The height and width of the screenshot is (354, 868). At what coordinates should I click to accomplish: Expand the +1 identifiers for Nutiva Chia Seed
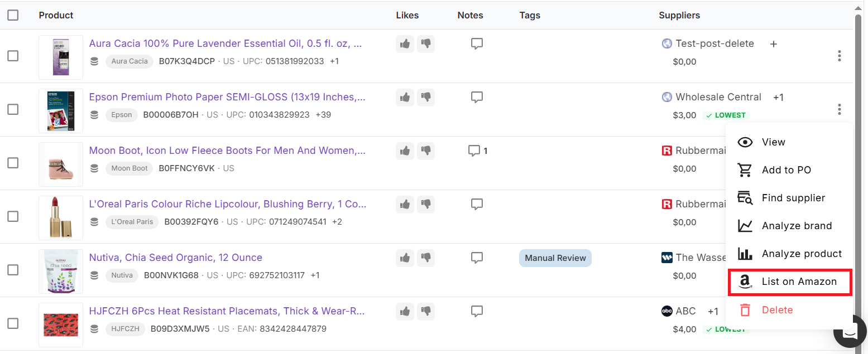[315, 275]
